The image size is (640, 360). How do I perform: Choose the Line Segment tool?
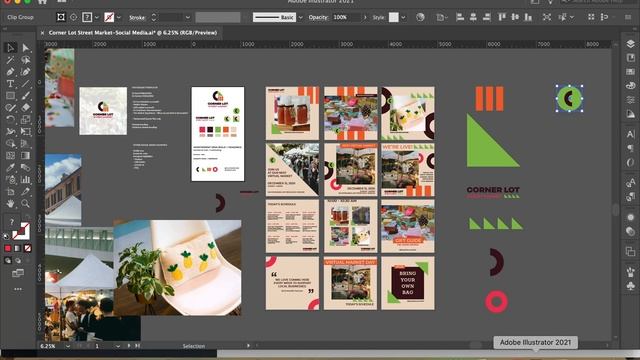click(26, 84)
